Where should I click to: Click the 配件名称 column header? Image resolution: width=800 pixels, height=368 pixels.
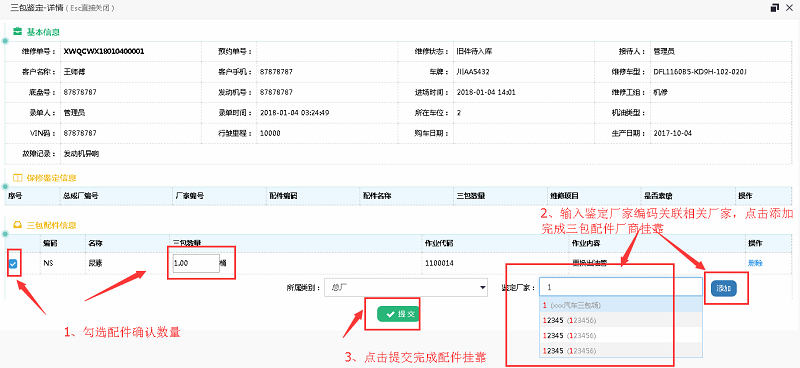tap(377, 196)
